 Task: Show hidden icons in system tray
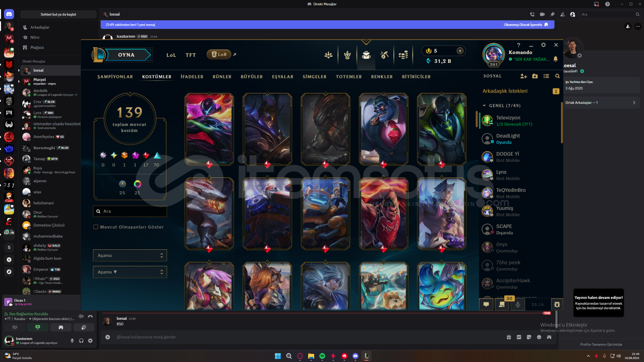(x=588, y=356)
